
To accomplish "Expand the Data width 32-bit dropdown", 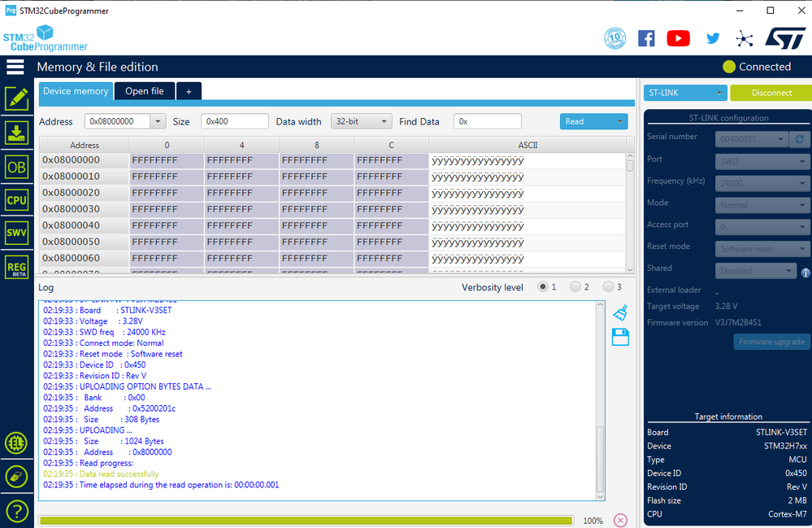I will click(361, 121).
